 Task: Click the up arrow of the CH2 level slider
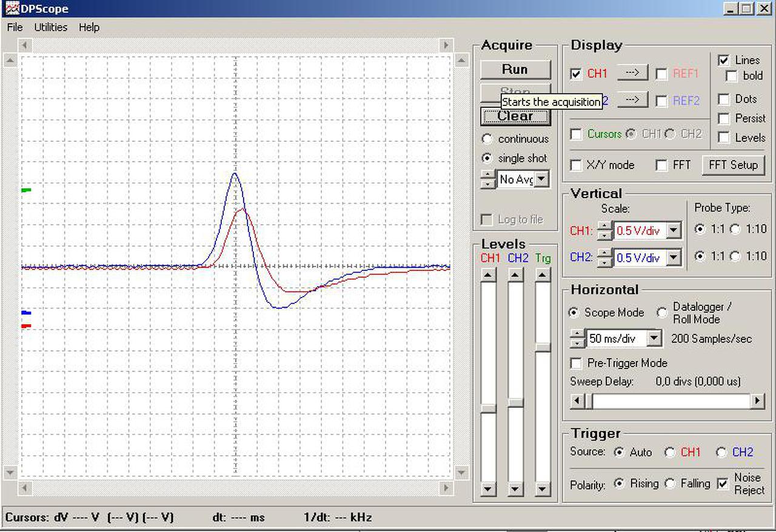(x=515, y=275)
